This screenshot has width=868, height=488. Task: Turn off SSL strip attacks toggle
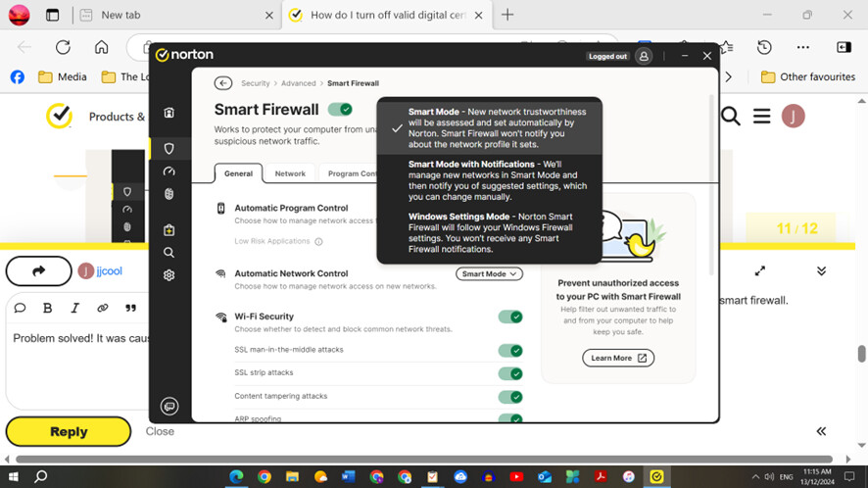tap(509, 373)
